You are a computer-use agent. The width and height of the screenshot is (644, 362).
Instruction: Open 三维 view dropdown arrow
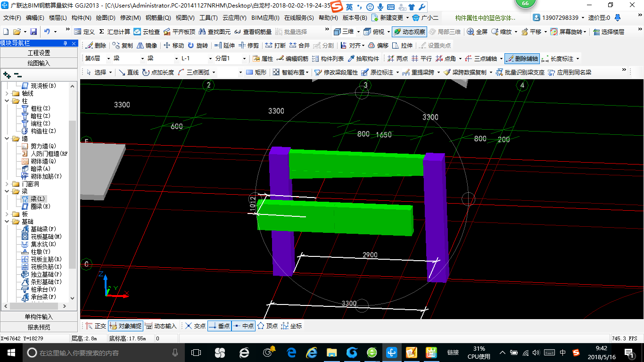(358, 32)
